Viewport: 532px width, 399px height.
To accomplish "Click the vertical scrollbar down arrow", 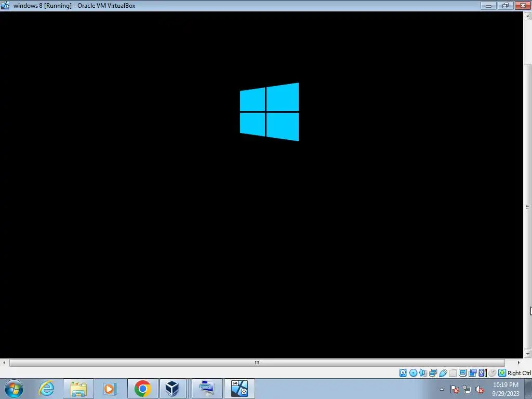I will click(527, 354).
